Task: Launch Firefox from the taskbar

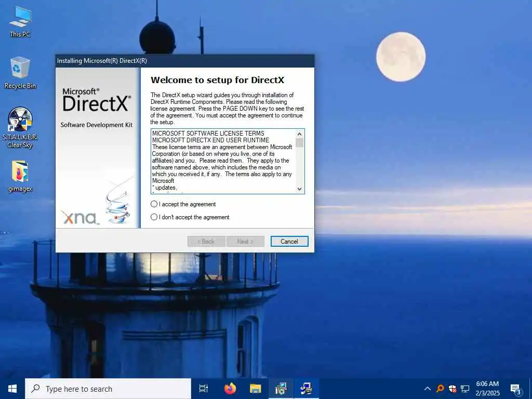Action: point(230,389)
